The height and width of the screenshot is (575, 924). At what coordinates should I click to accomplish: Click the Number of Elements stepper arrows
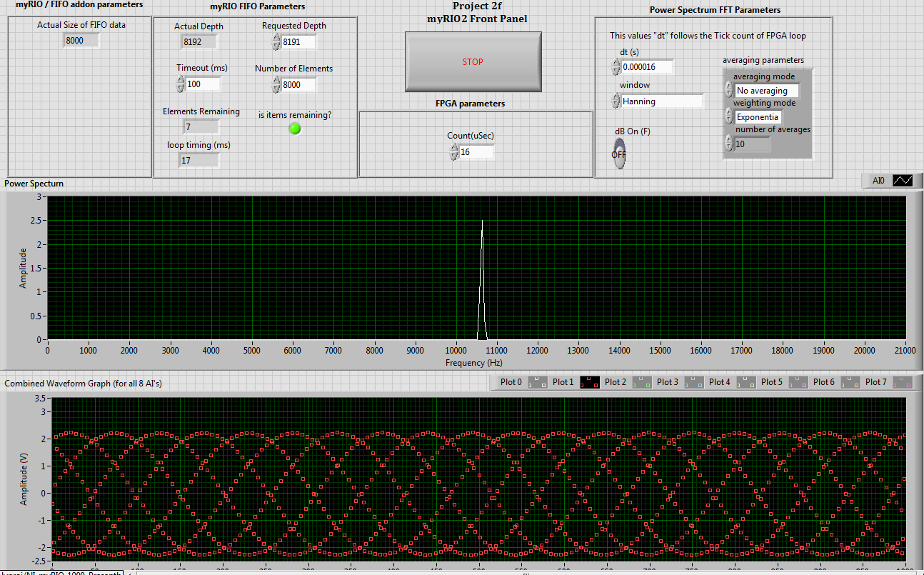pos(276,84)
